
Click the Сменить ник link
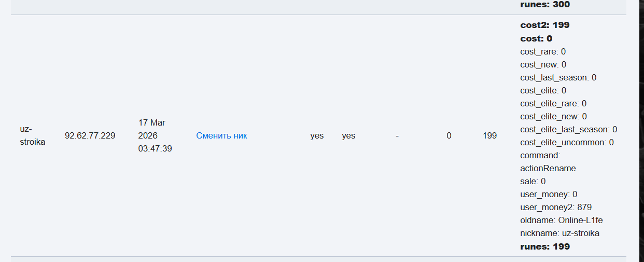(x=221, y=136)
